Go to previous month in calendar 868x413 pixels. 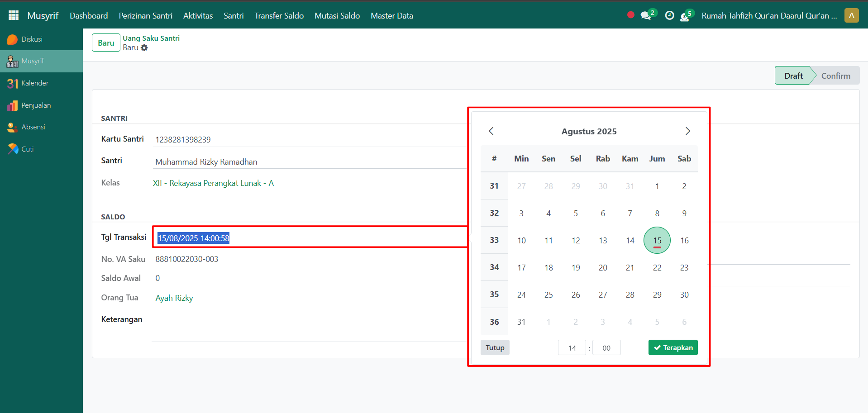point(491,131)
